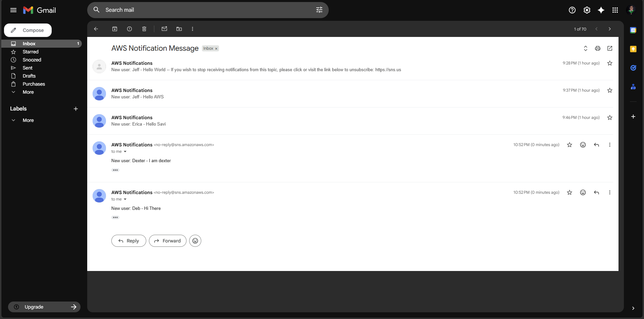Go to the newer conversation arrow
644x319 pixels.
point(596,29)
